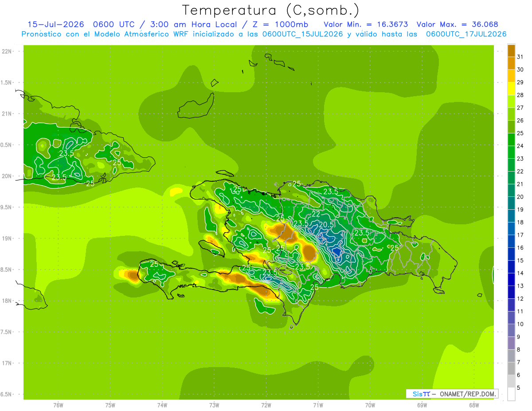Pick the orange legend swatch between 30 and 31
The image size is (532, 411).
click(x=511, y=63)
